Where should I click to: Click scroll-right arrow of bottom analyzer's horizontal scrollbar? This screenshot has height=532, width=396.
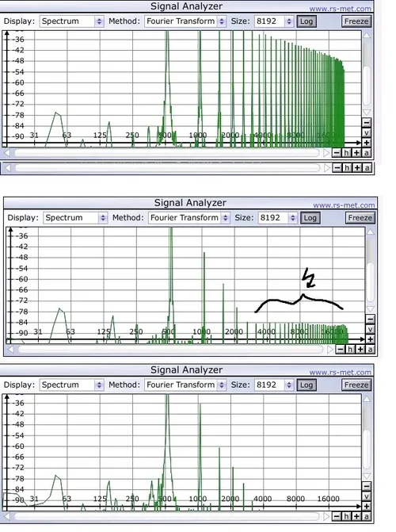tap(326, 516)
